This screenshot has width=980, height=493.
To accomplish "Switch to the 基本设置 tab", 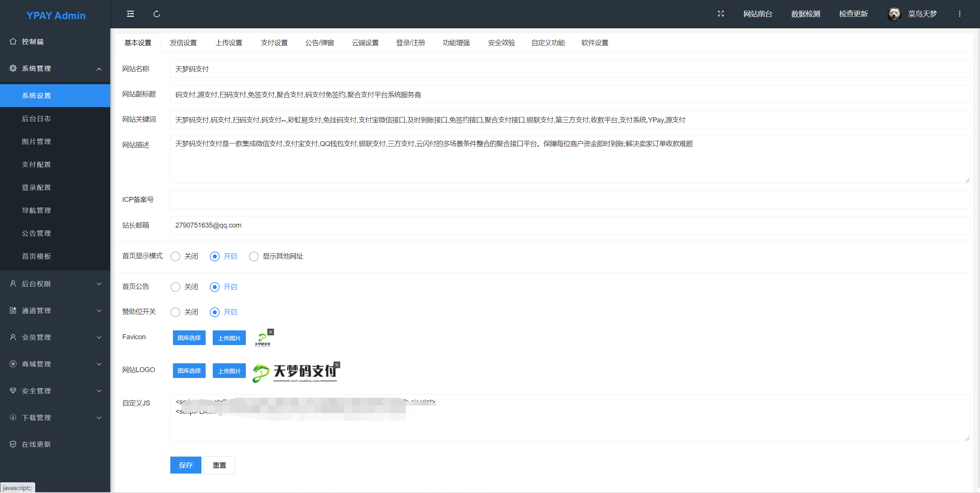I will [138, 43].
